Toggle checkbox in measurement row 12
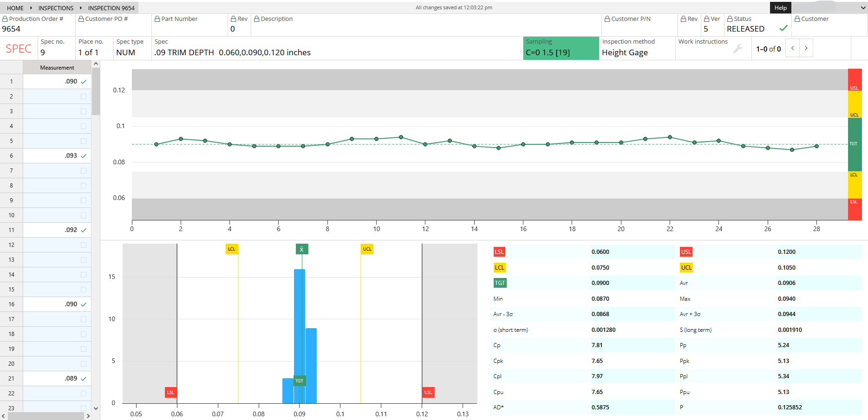This screenshot has width=868, height=420. pyautogui.click(x=84, y=245)
